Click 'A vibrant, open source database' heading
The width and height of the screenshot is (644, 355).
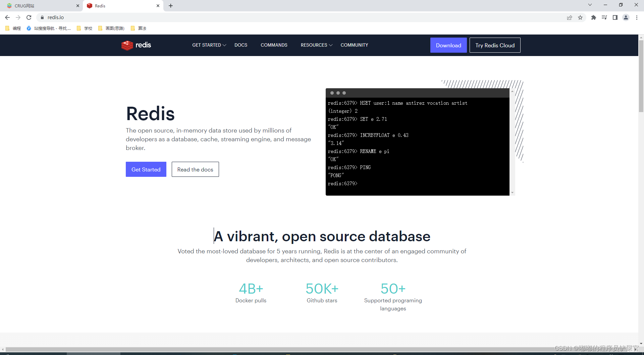322,237
